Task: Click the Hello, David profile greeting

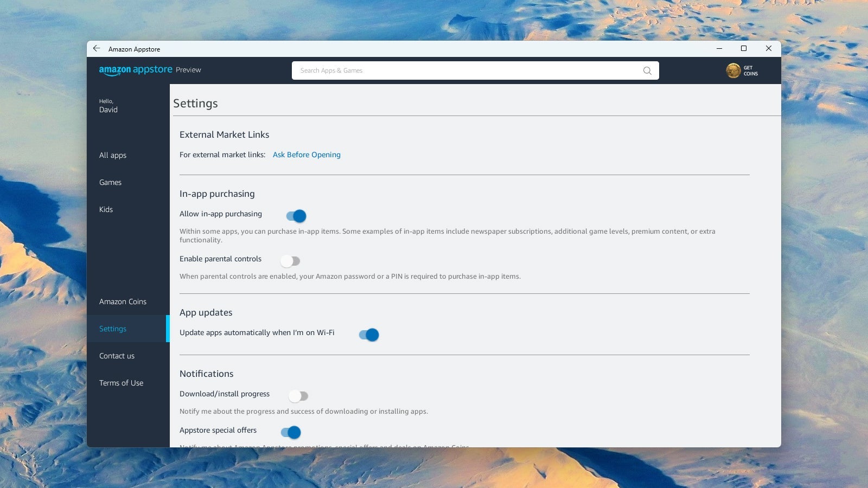Action: point(108,106)
